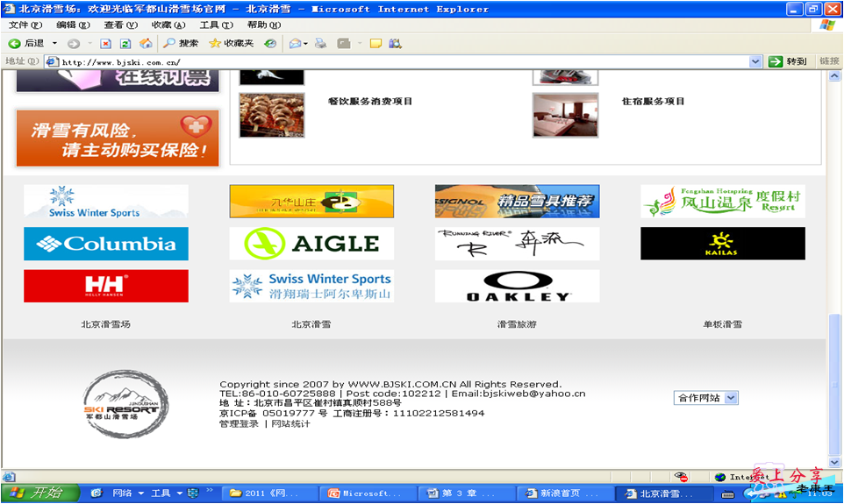Open the Back history dropdown arrow

54,44
